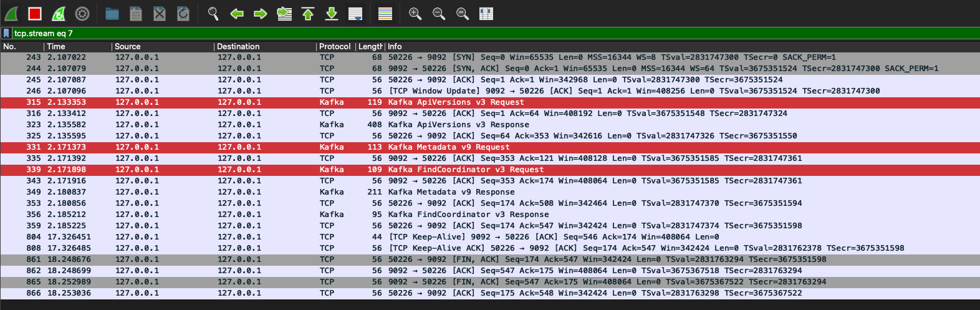
Task: Select packet 862, the ACK with Seq=547 Ack=175
Action: [490, 271]
